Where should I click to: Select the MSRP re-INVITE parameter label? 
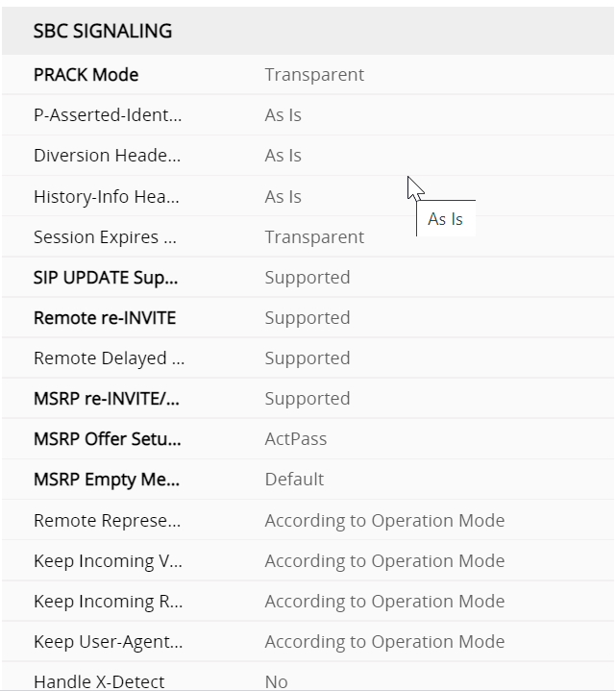pos(105,399)
